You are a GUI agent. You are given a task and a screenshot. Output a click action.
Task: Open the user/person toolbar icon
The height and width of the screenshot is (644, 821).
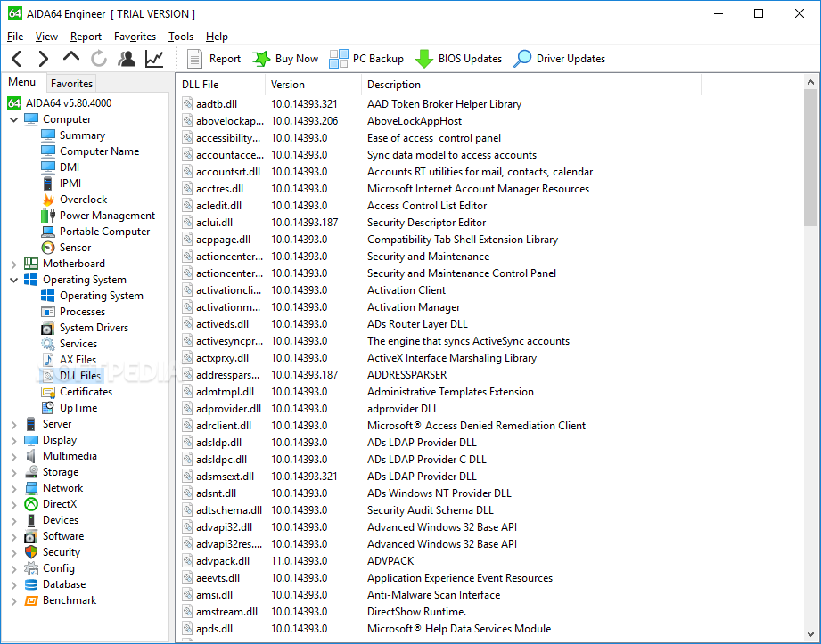127,59
